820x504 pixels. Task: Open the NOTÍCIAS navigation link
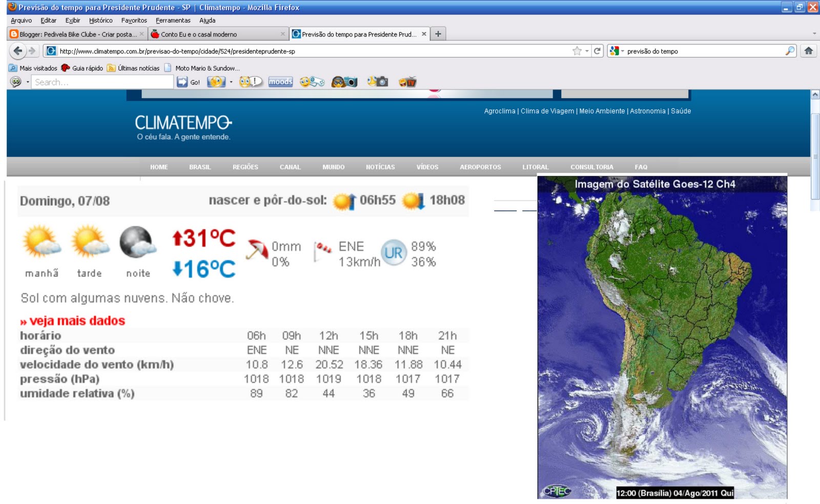[380, 167]
